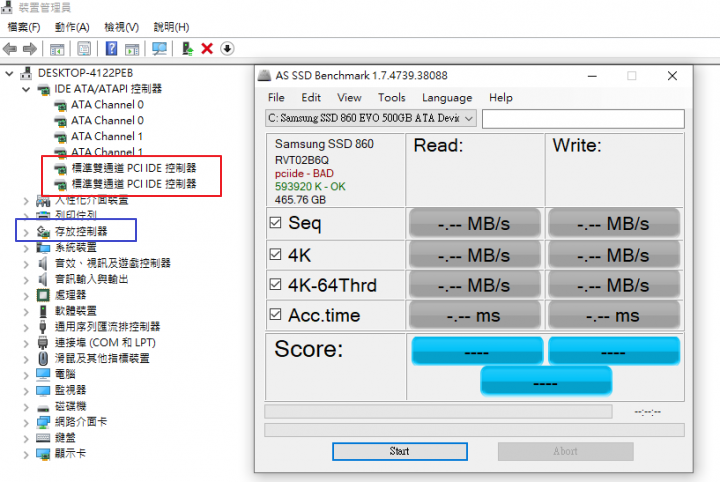Click the pciide - BAD status text
720x482 pixels.
[304, 174]
